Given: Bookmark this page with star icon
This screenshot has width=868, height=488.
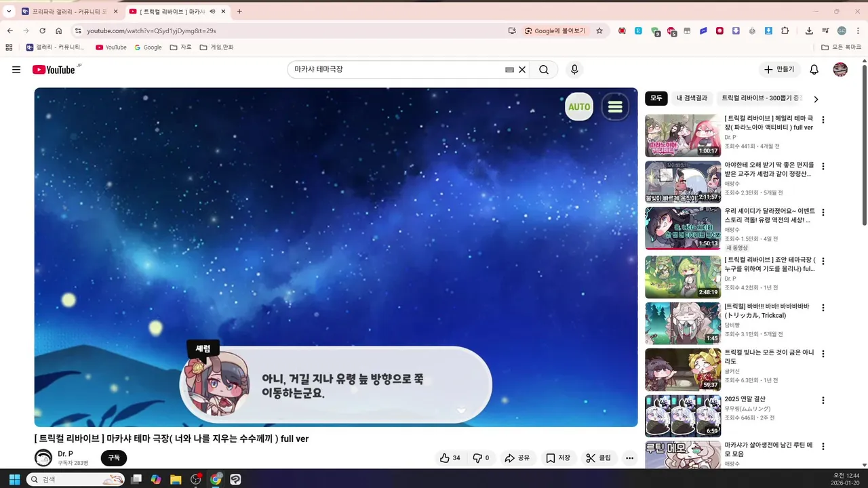Looking at the screenshot, I should pyautogui.click(x=599, y=30).
